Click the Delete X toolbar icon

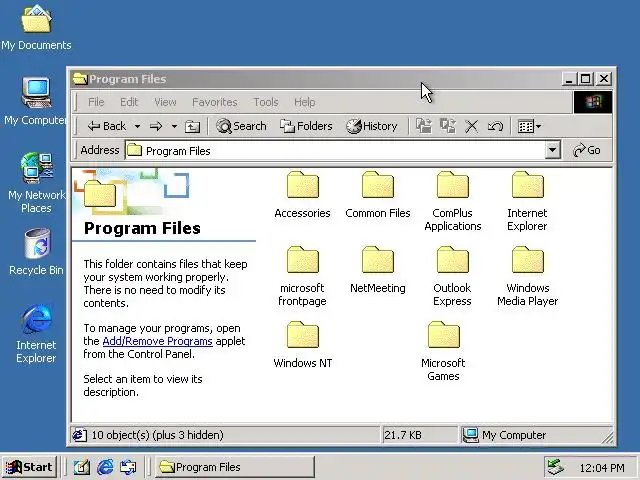(471, 127)
